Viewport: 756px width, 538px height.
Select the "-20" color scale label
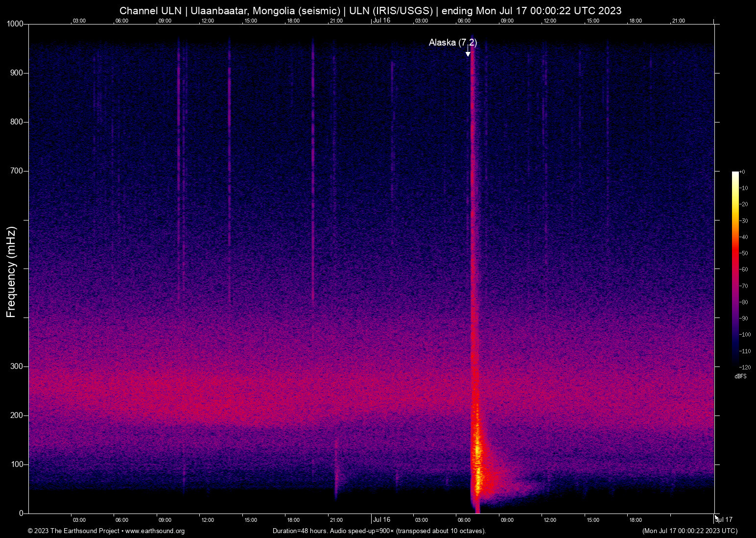click(744, 204)
